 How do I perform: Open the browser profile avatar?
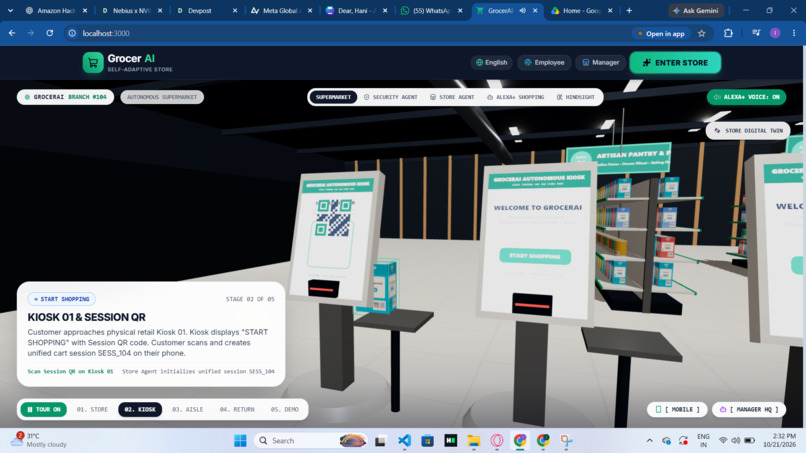click(x=775, y=33)
